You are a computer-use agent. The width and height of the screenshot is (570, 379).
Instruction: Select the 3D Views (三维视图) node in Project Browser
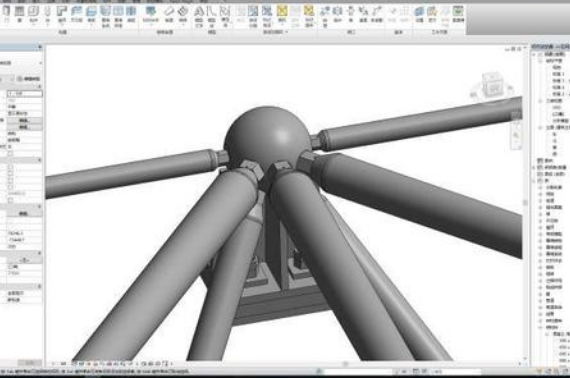tap(554, 101)
